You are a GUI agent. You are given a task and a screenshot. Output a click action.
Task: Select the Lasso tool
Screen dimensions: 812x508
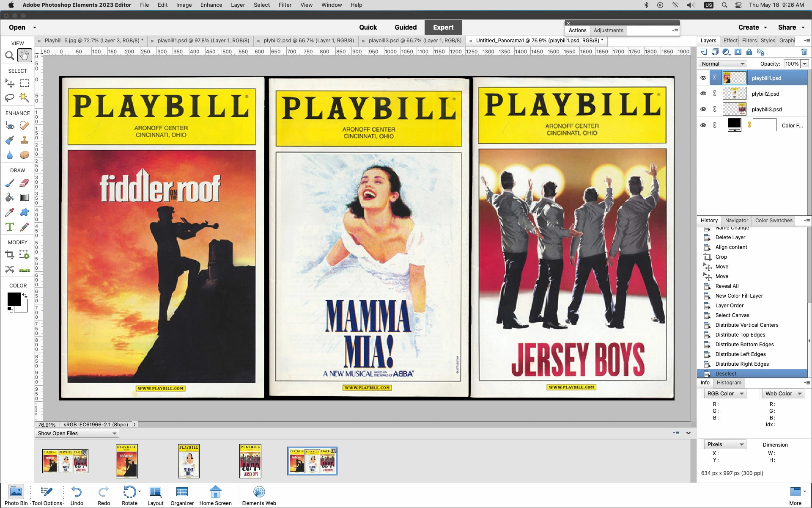click(x=9, y=98)
